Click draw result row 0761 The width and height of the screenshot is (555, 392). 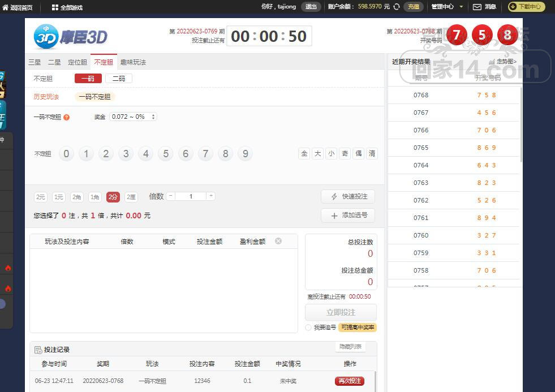(x=454, y=218)
